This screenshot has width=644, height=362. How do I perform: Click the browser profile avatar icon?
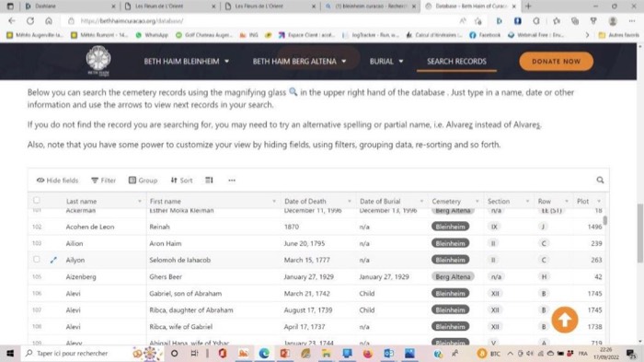coord(613,20)
